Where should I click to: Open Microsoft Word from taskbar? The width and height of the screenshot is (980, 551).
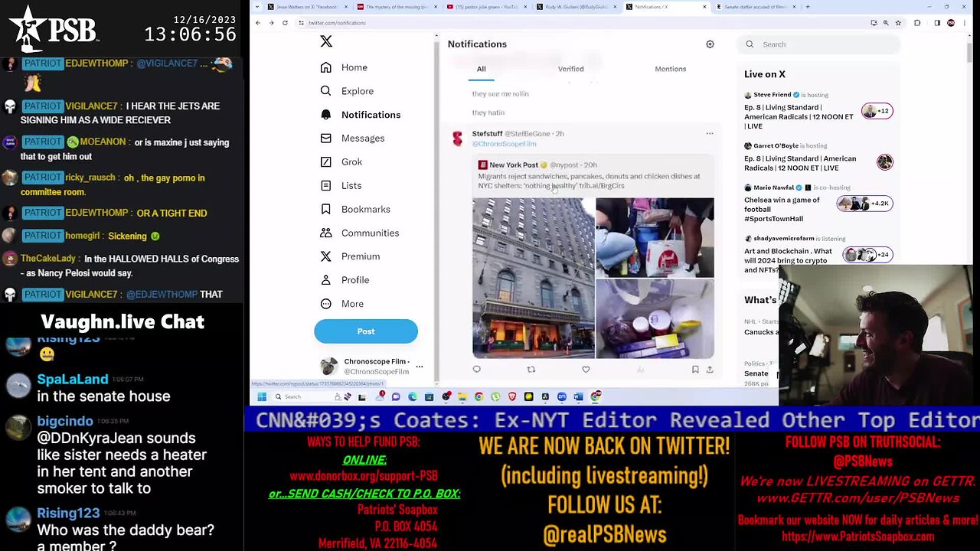[578, 396]
